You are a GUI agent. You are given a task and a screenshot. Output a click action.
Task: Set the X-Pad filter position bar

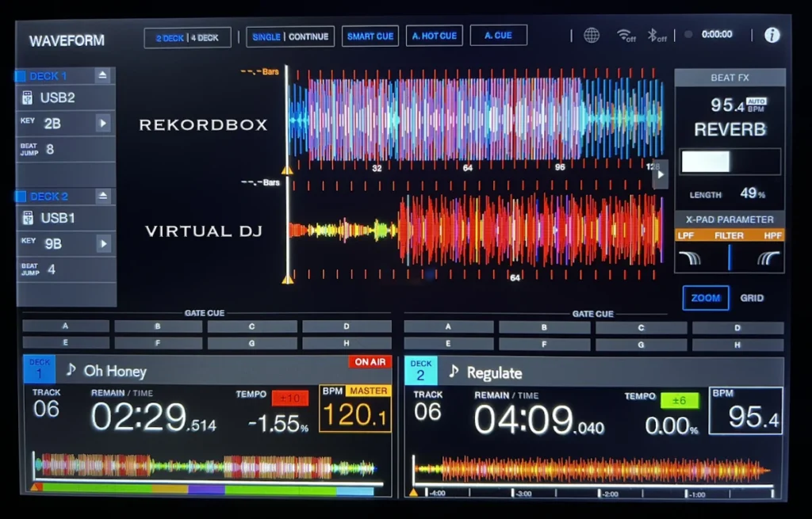730,258
